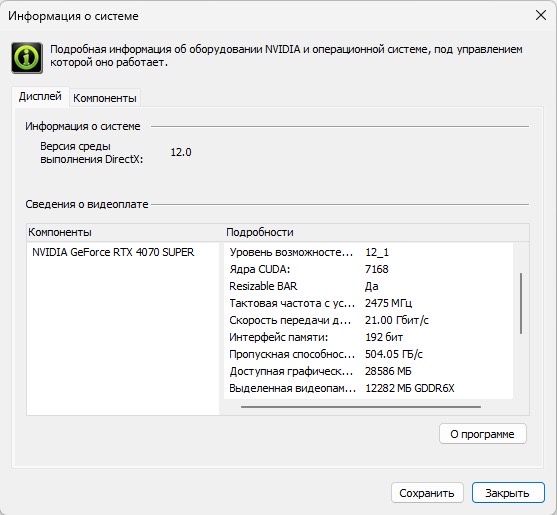Click the Сведения о видеоплате section heading

click(87, 204)
